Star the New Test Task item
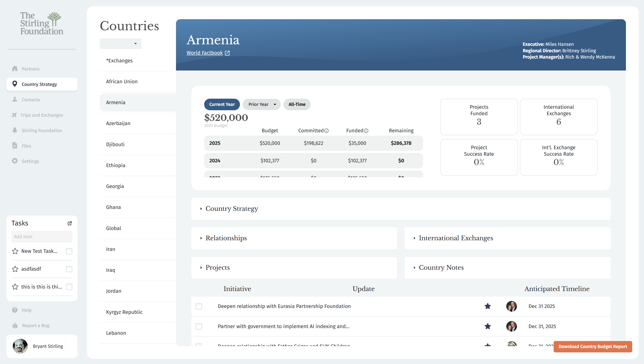Screen dimensions: 644x364 15,251
